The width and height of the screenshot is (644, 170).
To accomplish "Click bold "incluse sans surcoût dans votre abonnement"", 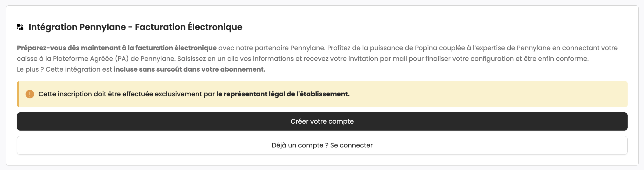I will 189,69.
